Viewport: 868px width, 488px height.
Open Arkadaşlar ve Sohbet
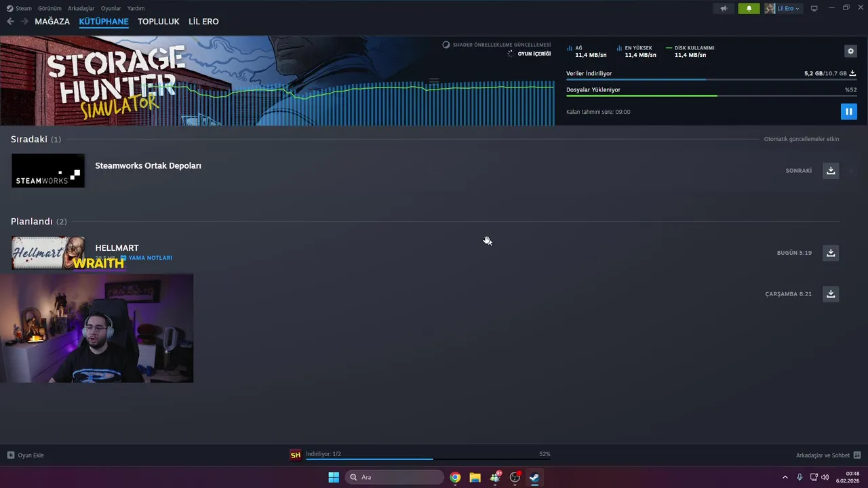pos(828,455)
